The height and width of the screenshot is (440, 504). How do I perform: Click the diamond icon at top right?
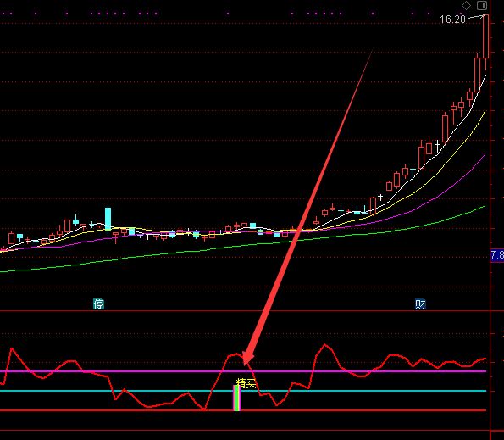pyautogui.click(x=466, y=5)
